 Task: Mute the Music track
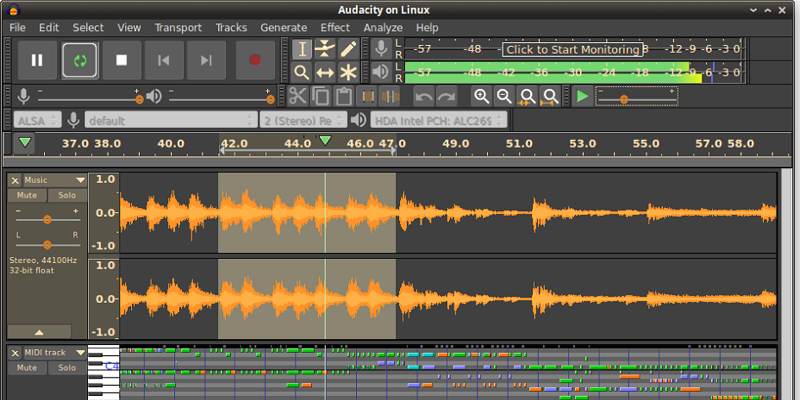pos(27,195)
